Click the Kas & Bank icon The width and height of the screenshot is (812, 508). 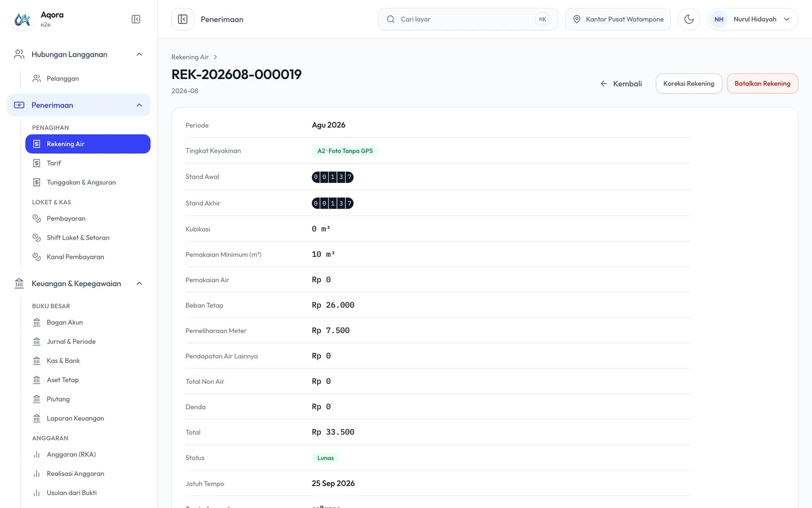[36, 361]
